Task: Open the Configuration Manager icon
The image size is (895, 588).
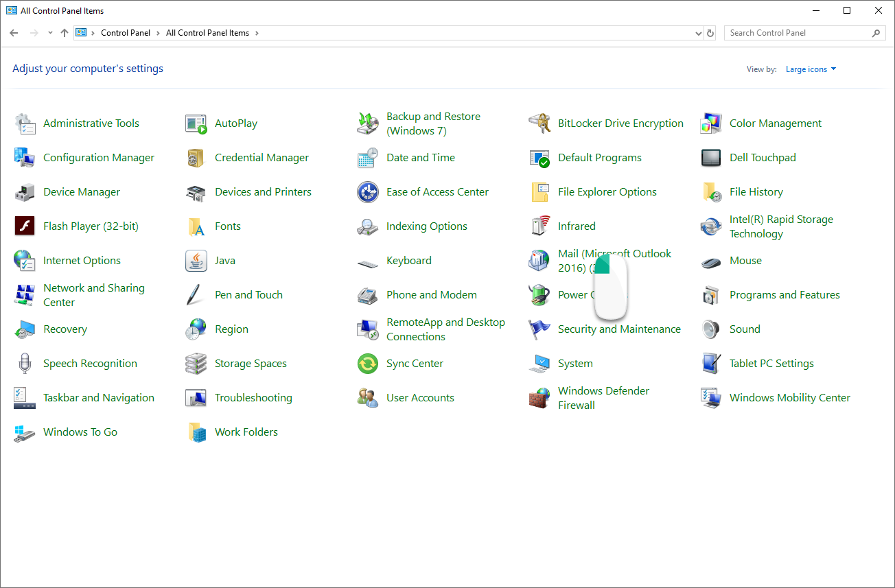Action: (25, 158)
